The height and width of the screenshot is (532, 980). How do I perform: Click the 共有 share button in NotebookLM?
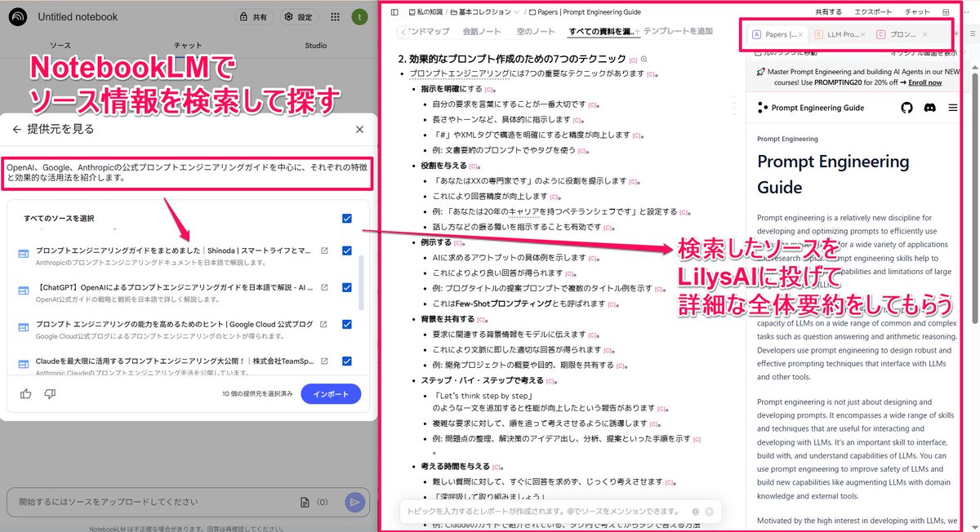pyautogui.click(x=254, y=16)
